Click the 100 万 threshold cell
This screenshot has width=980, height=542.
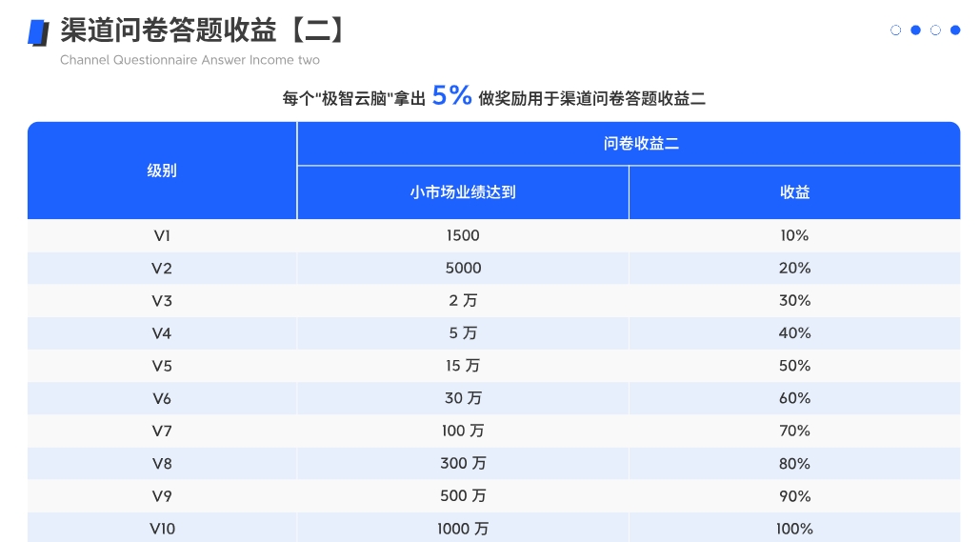(463, 431)
